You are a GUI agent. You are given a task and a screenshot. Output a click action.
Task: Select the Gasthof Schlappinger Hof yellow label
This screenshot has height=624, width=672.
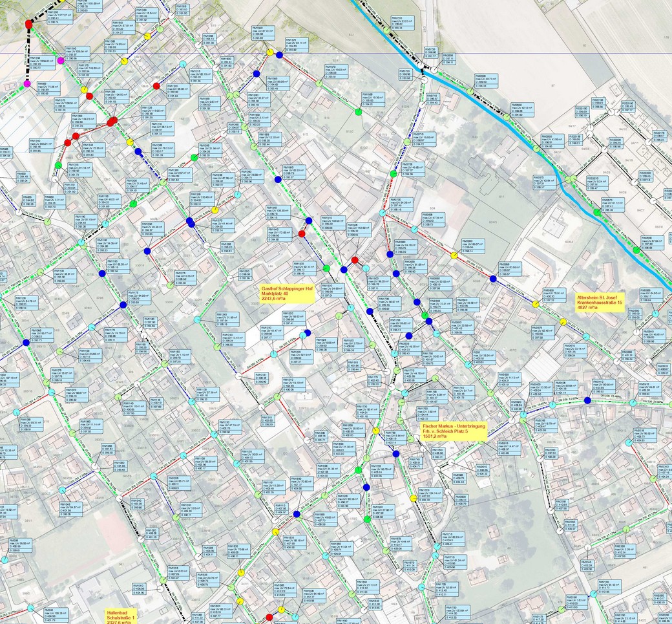coord(287,294)
